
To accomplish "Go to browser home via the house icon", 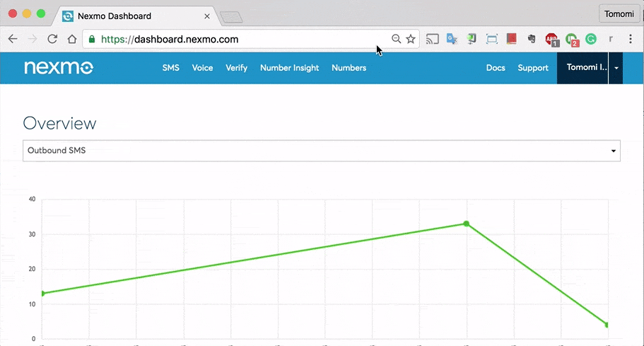I will point(72,39).
